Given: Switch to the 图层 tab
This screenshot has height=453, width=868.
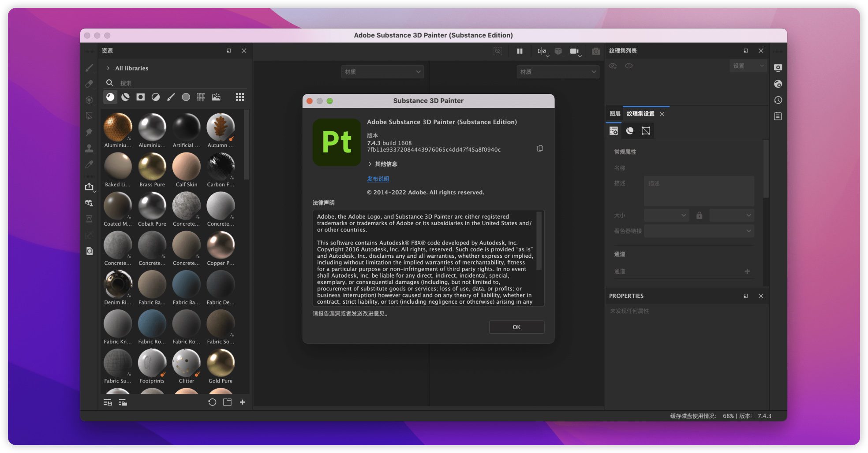Looking at the screenshot, I should [x=615, y=114].
